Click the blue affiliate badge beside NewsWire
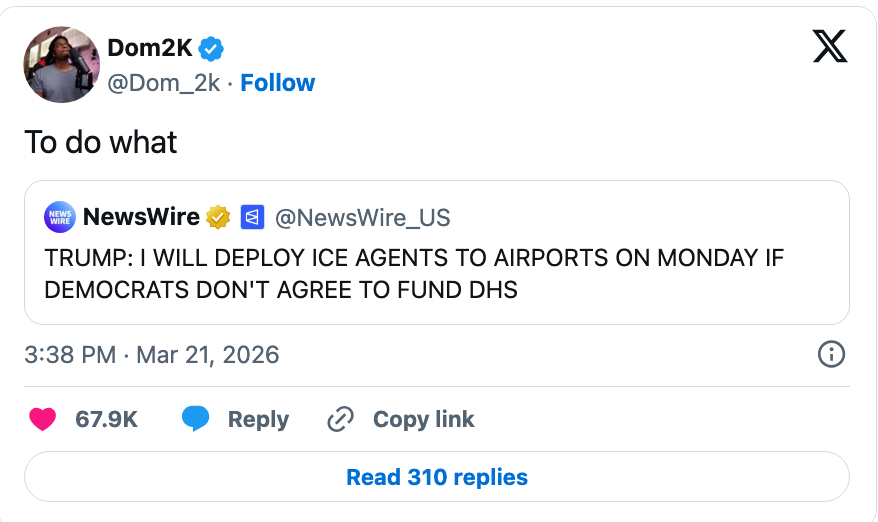This screenshot has width=878, height=522. coord(251,216)
